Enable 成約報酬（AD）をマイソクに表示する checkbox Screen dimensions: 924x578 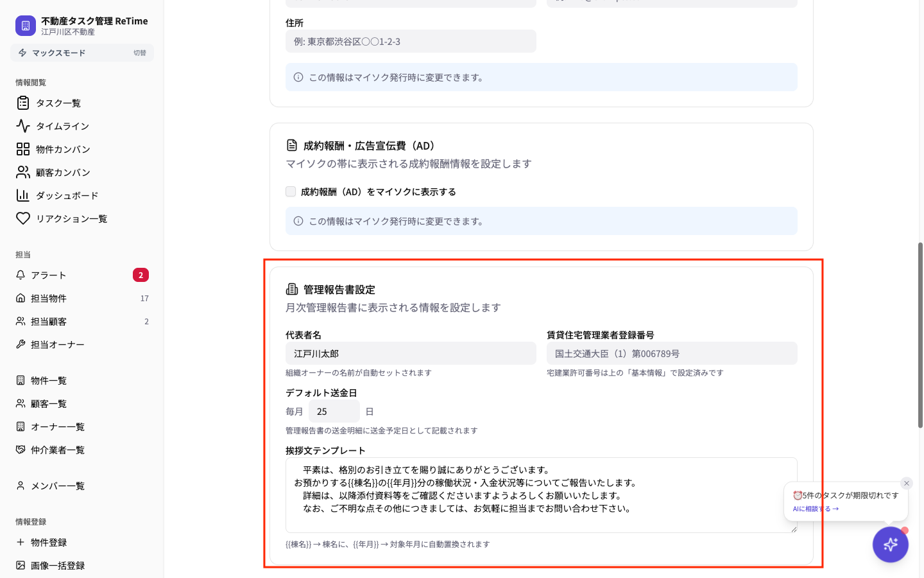[x=291, y=191]
